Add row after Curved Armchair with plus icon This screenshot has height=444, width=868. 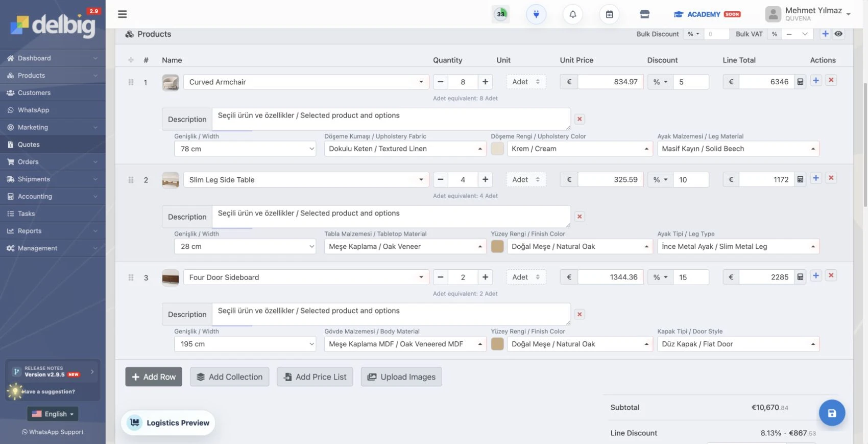tap(816, 80)
